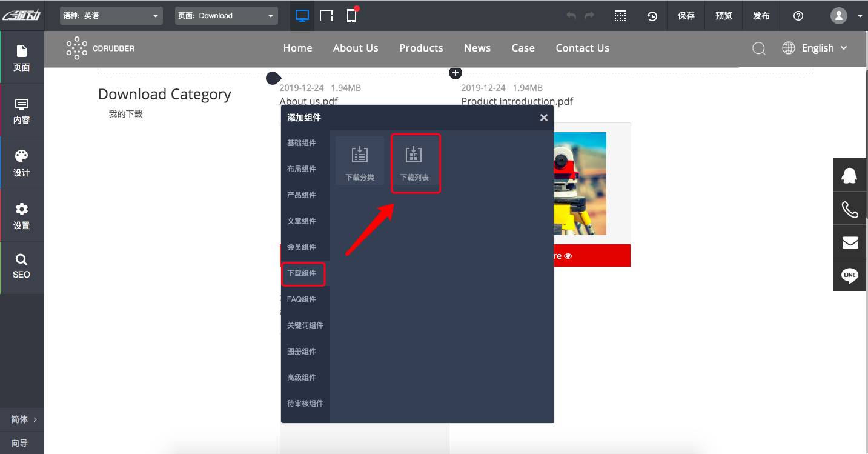Click the 发布 publish button
This screenshot has width=868, height=454.
[x=761, y=16]
